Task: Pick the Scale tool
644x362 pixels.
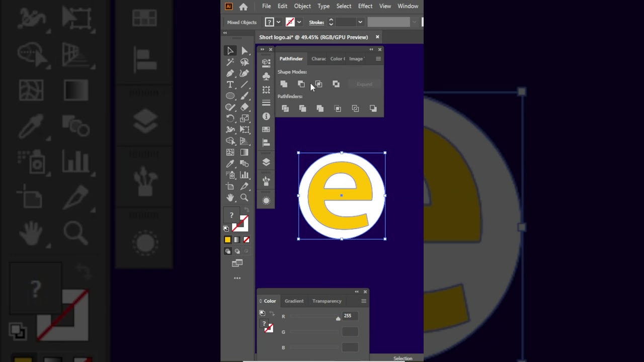Action: coord(245,119)
